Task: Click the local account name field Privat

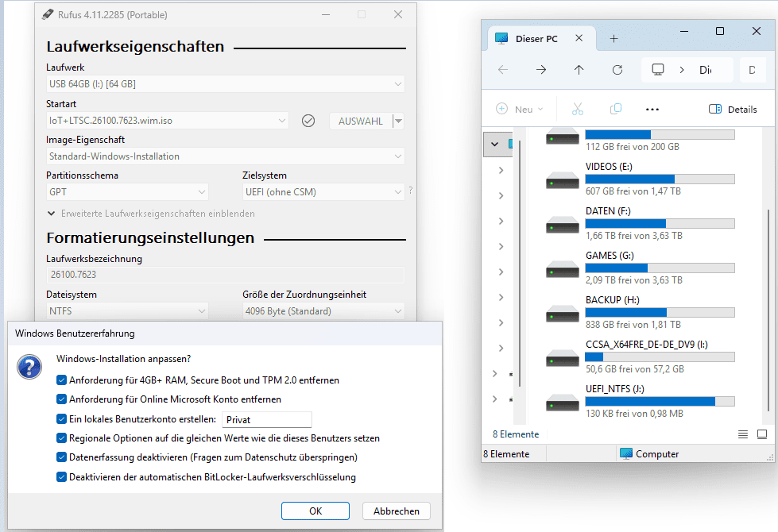Action: pos(266,419)
